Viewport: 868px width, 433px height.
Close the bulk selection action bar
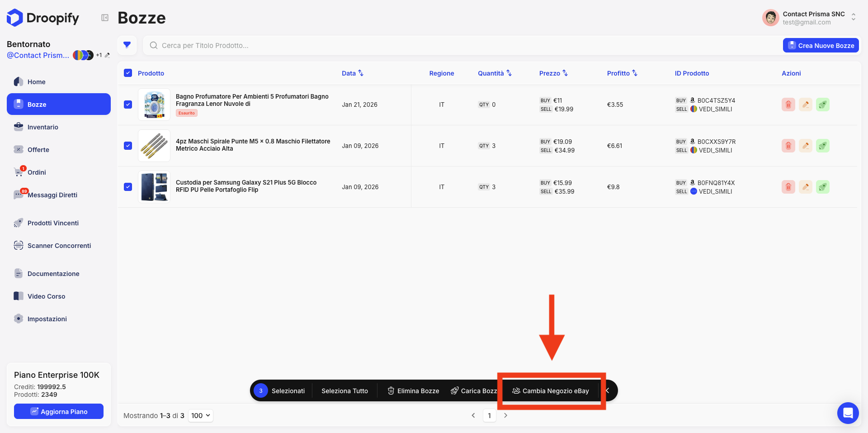(608, 390)
